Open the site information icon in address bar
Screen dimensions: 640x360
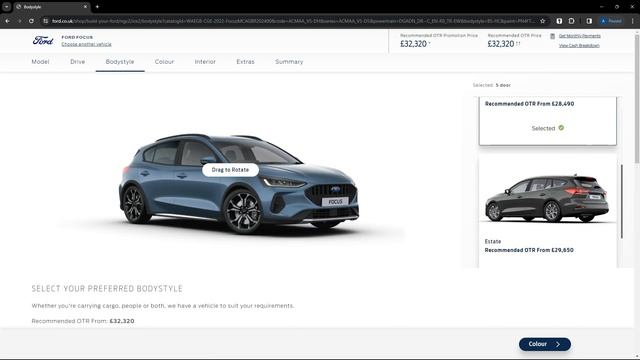[46, 21]
